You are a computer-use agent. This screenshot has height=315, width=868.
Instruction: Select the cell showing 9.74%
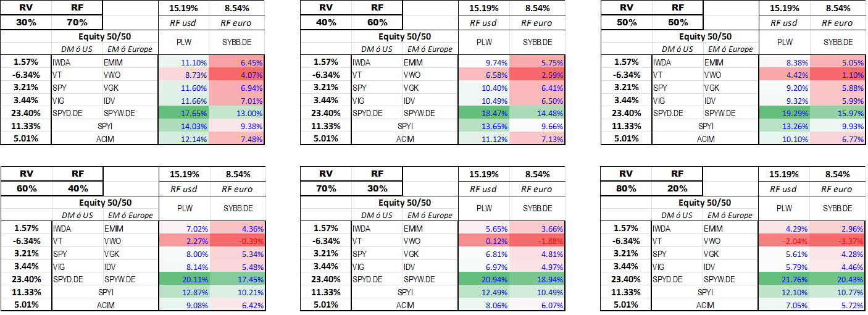(484, 62)
